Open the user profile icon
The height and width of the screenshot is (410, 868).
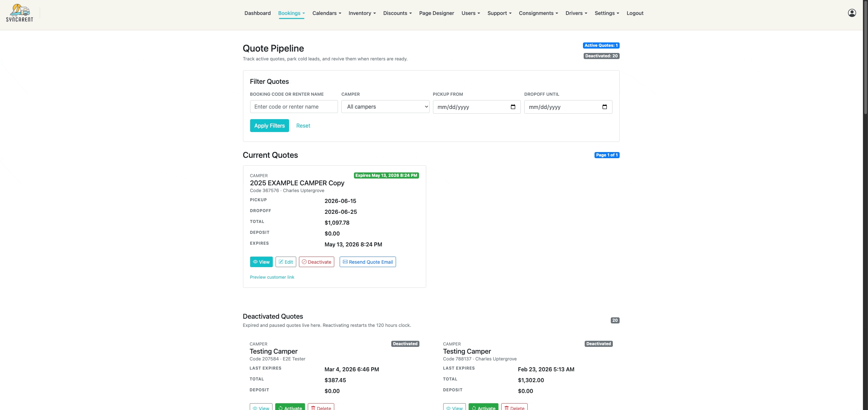click(852, 13)
